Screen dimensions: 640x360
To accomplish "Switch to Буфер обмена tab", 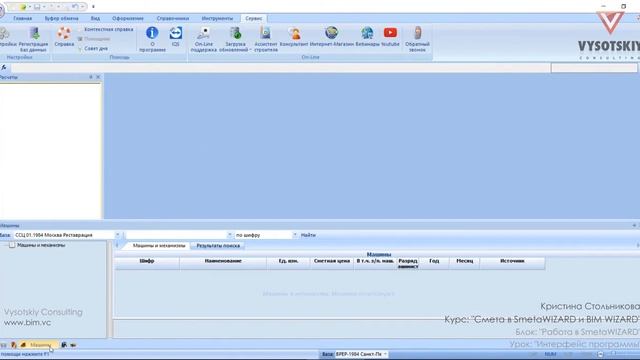I will pos(61,18).
